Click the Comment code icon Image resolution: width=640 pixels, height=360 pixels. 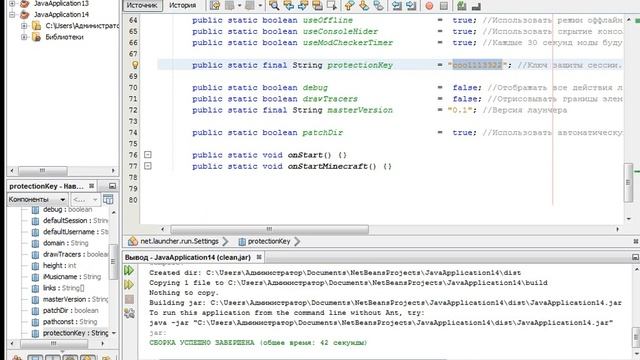(462, 5)
